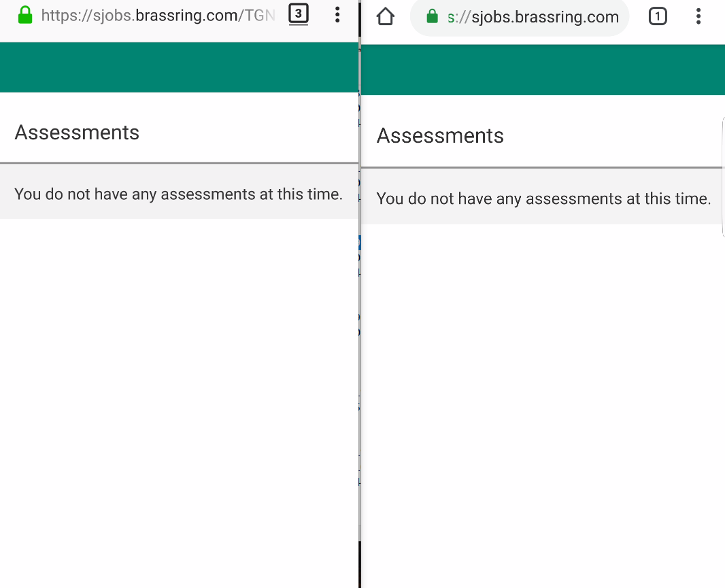Tap the teal banner on the right page
The height and width of the screenshot is (588, 725).
point(544,69)
